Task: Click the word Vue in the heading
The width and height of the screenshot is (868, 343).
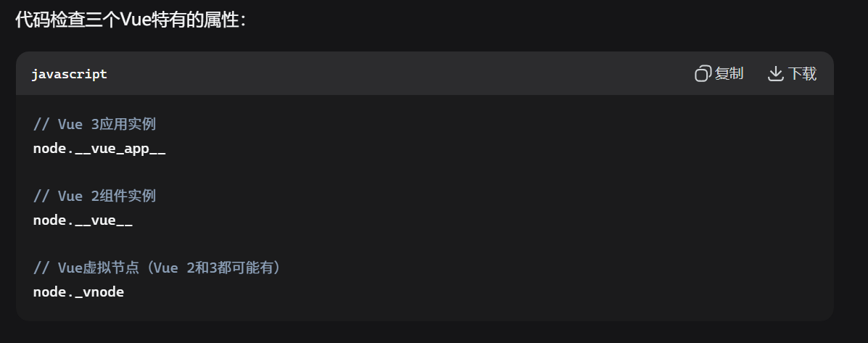Action: pos(135,20)
